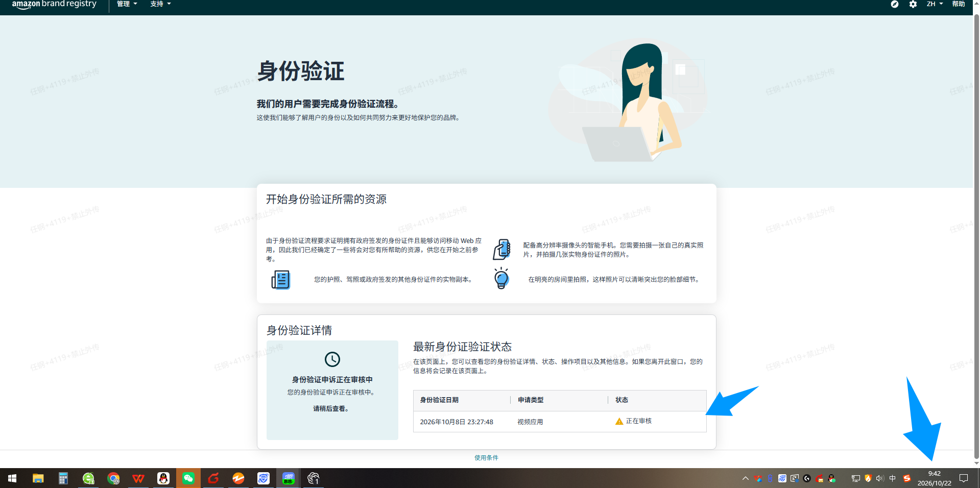Click the volume speaker tray icon
The height and width of the screenshot is (488, 980).
pos(880,478)
